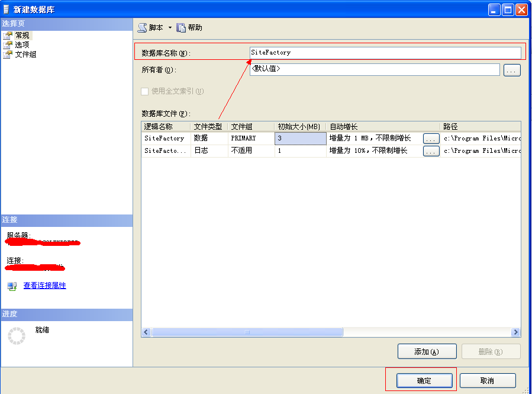The width and height of the screenshot is (532, 394).
Task: Click the browse button beside 所有者
Action: 512,71
